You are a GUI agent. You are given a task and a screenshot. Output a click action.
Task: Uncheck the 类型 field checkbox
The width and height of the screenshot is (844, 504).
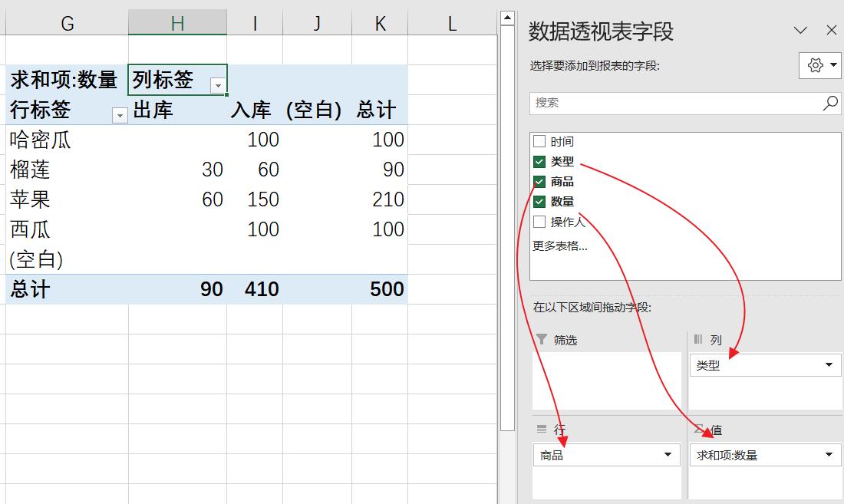point(538,162)
